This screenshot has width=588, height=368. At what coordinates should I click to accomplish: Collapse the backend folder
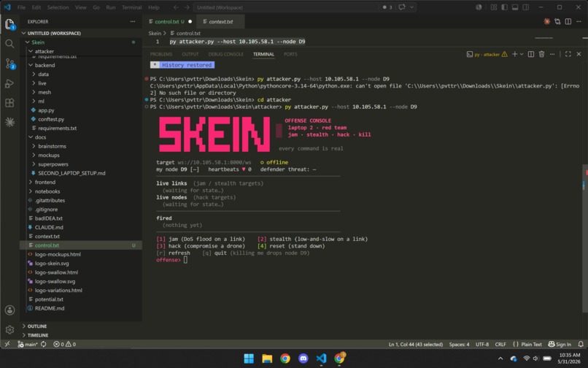pos(31,65)
